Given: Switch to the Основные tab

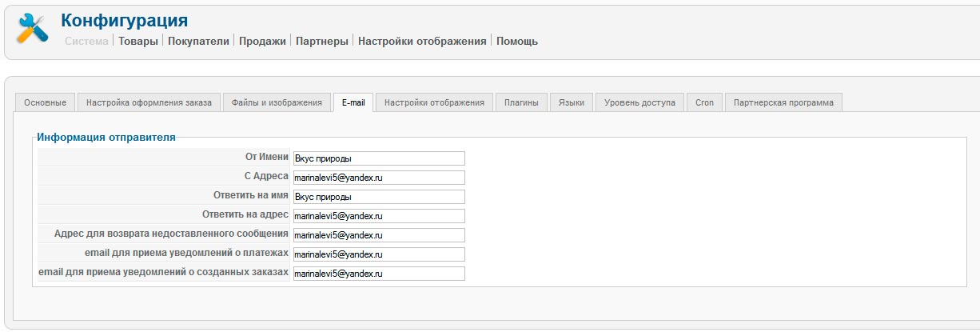Looking at the screenshot, I should click(x=46, y=103).
